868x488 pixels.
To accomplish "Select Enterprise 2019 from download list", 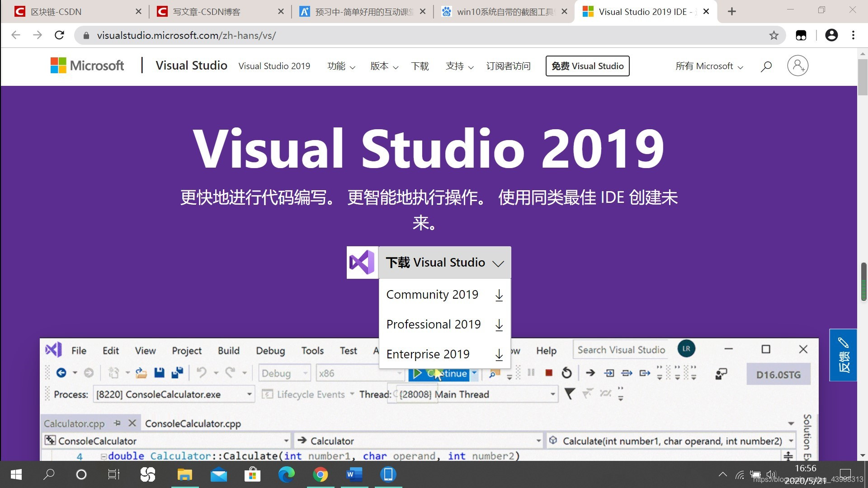I will (445, 354).
